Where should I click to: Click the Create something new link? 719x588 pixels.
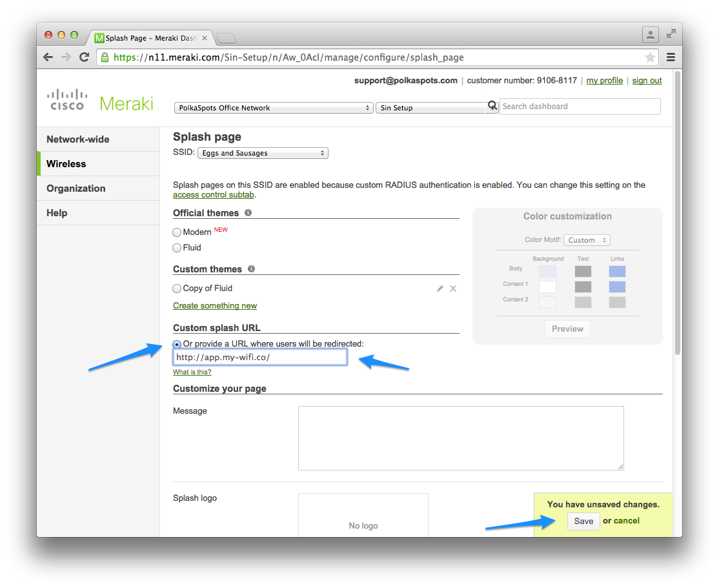(x=214, y=306)
